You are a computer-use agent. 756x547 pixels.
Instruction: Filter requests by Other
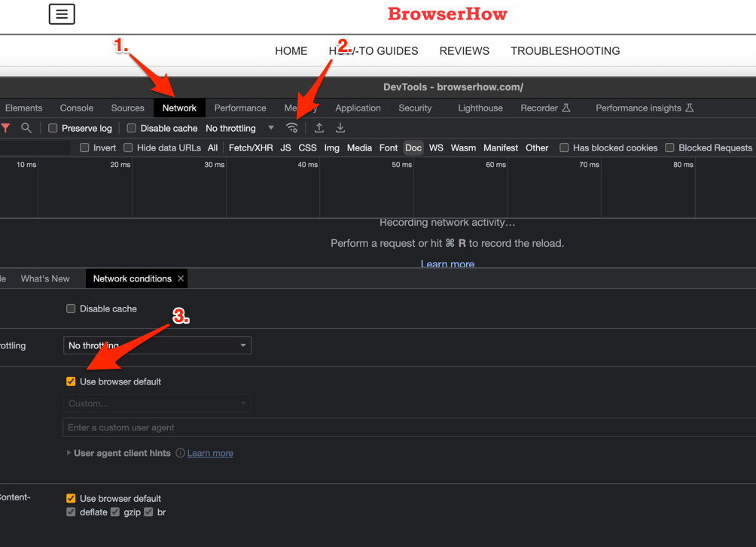pyautogui.click(x=537, y=148)
